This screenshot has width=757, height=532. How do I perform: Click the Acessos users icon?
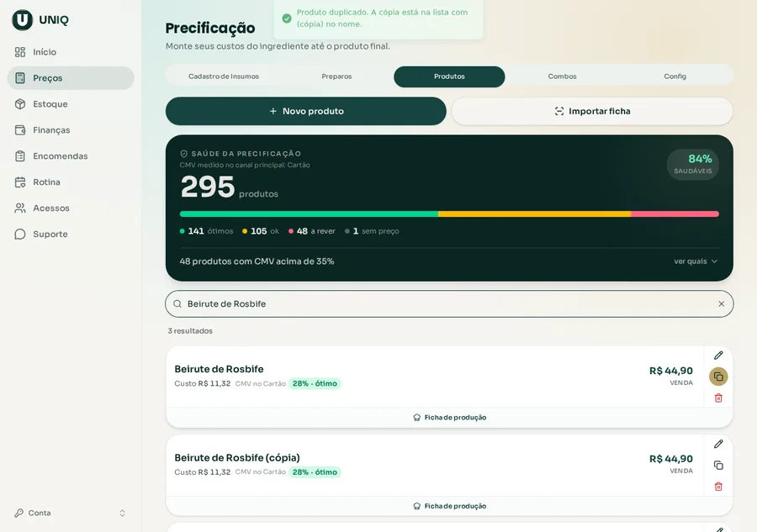(x=20, y=208)
